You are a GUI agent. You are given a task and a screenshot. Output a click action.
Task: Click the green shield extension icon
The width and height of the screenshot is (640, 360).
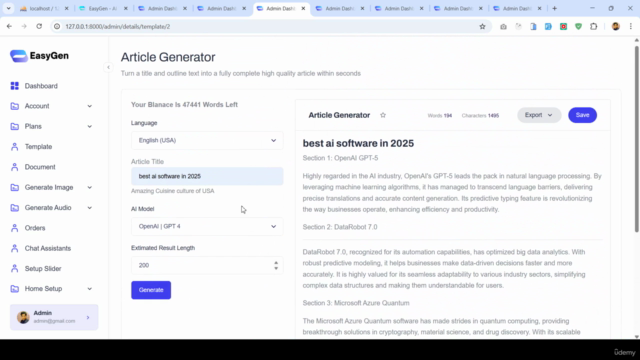578,27
